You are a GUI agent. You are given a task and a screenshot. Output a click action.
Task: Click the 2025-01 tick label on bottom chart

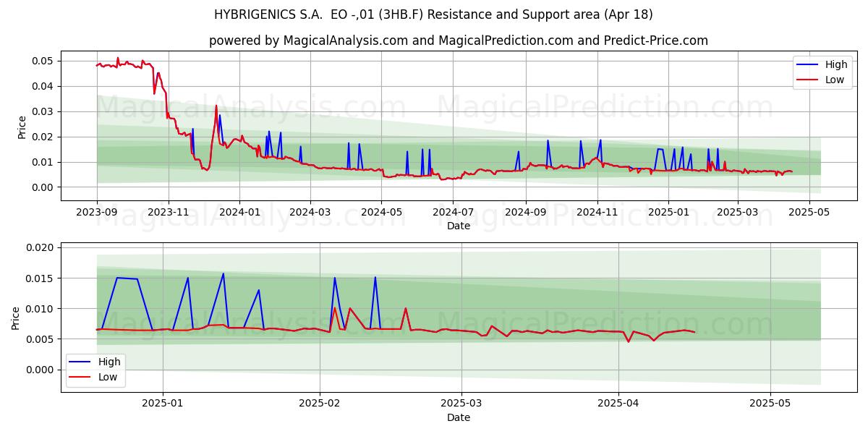(163, 404)
